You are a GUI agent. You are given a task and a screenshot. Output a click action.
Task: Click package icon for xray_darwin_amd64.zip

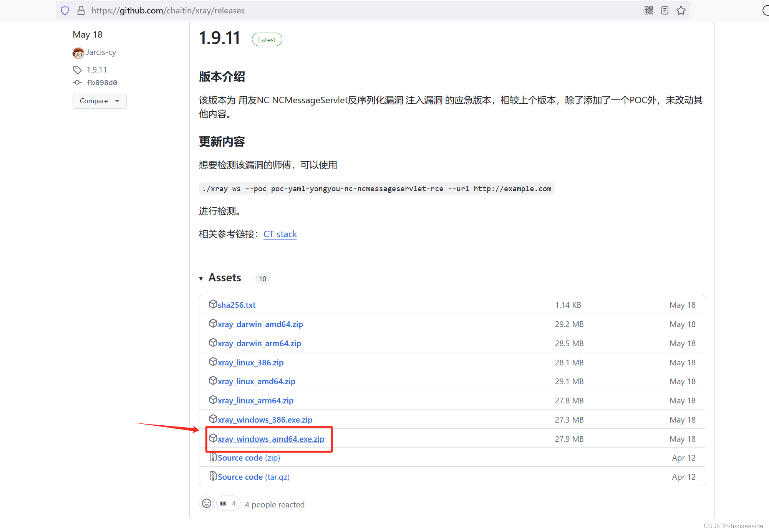[213, 323]
